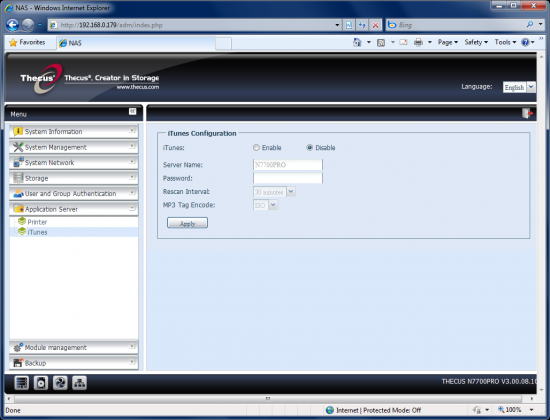The image size is (550, 420).
Task: Click the 100% zoom level
Action: point(514,409)
